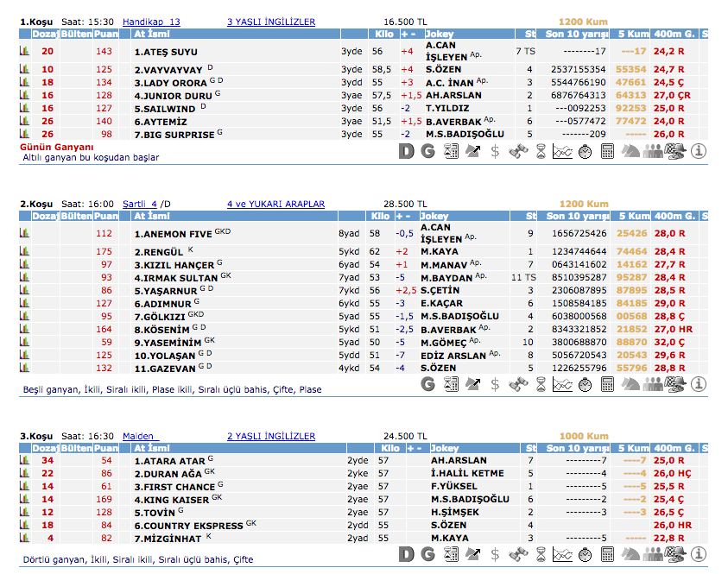Open bar chart icon beside ATEŞ SUYU
This screenshot has width=728, height=574.
pyautogui.click(x=24, y=52)
